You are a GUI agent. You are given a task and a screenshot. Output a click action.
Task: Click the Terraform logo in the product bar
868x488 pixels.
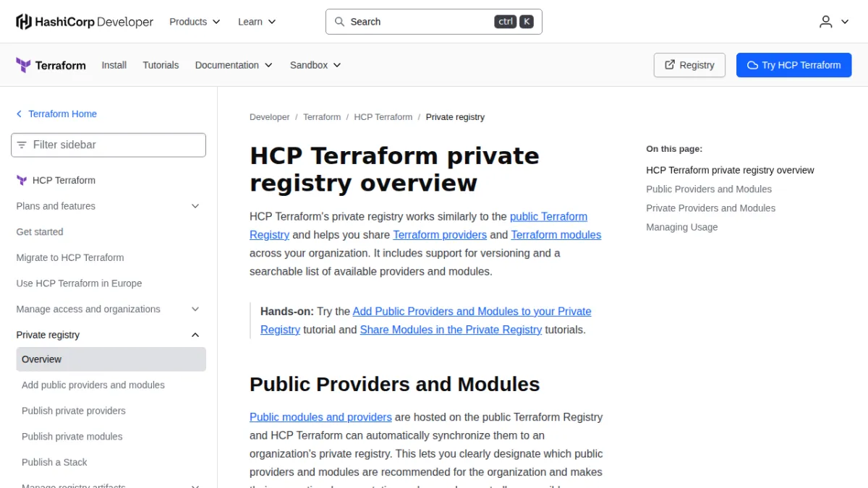pyautogui.click(x=51, y=65)
